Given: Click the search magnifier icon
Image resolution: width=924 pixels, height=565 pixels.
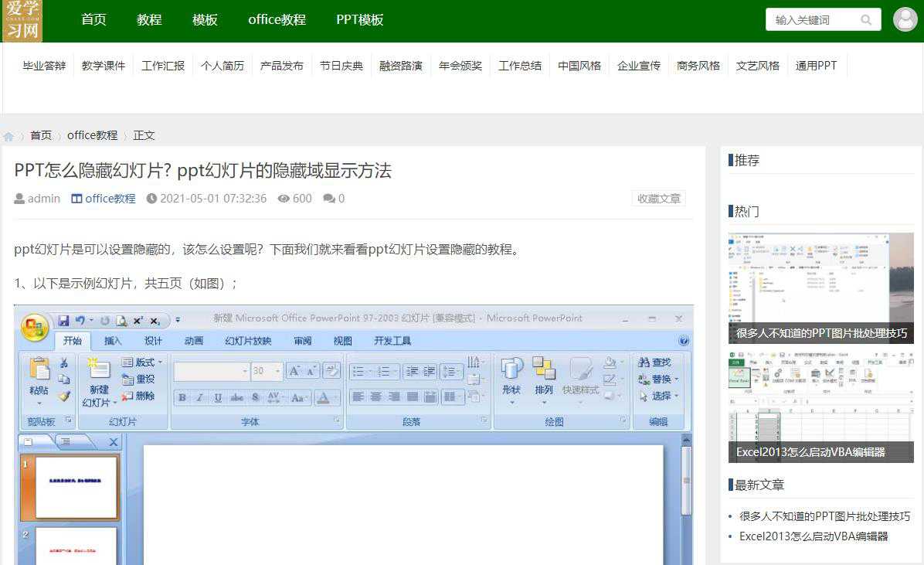Looking at the screenshot, I should [x=866, y=20].
